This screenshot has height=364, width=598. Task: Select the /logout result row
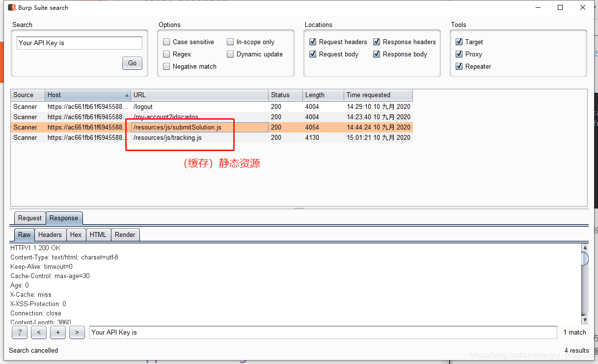(212, 106)
